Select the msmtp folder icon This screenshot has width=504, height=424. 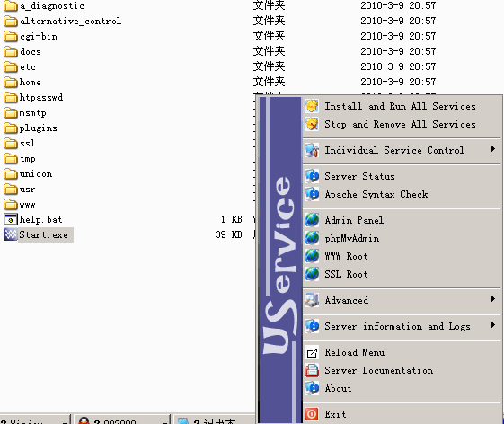pyautogui.click(x=10, y=112)
